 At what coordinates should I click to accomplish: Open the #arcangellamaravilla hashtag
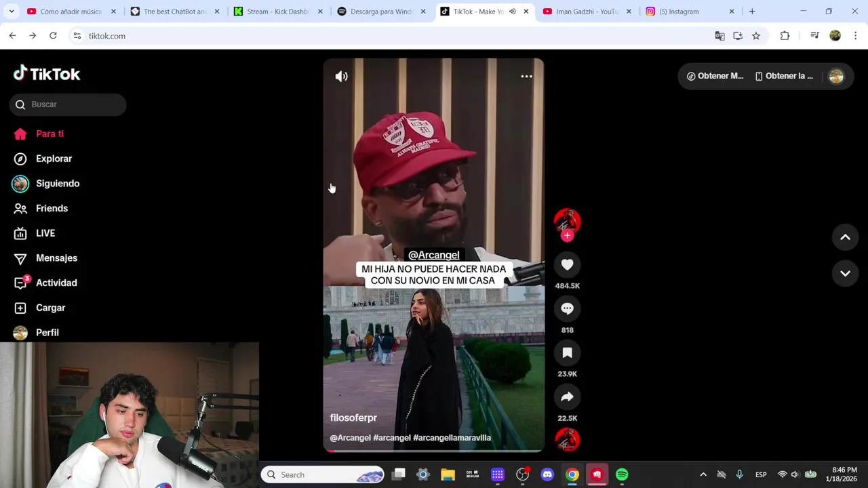click(x=452, y=438)
